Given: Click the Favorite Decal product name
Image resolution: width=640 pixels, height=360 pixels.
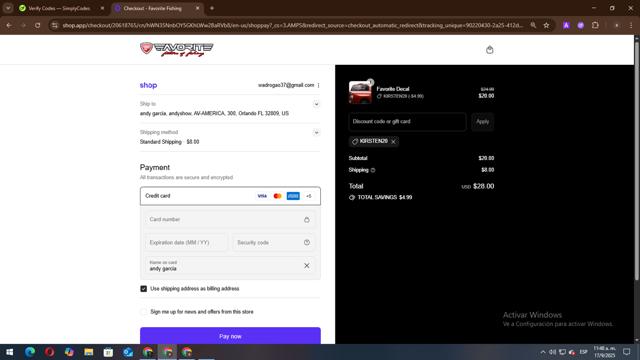Looking at the screenshot, I should pyautogui.click(x=393, y=89).
